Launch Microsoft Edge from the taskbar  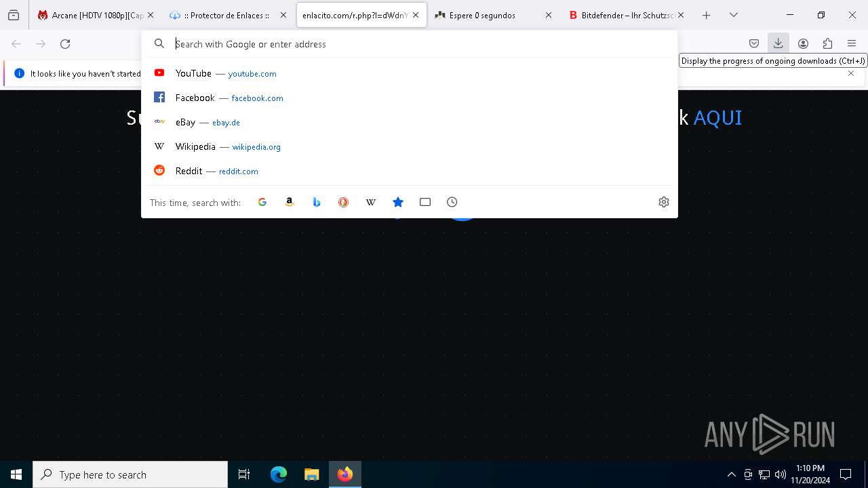point(279,474)
